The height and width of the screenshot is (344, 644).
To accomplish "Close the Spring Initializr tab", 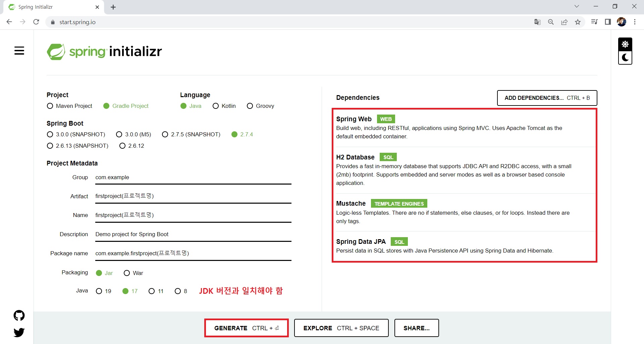I will pyautogui.click(x=97, y=7).
